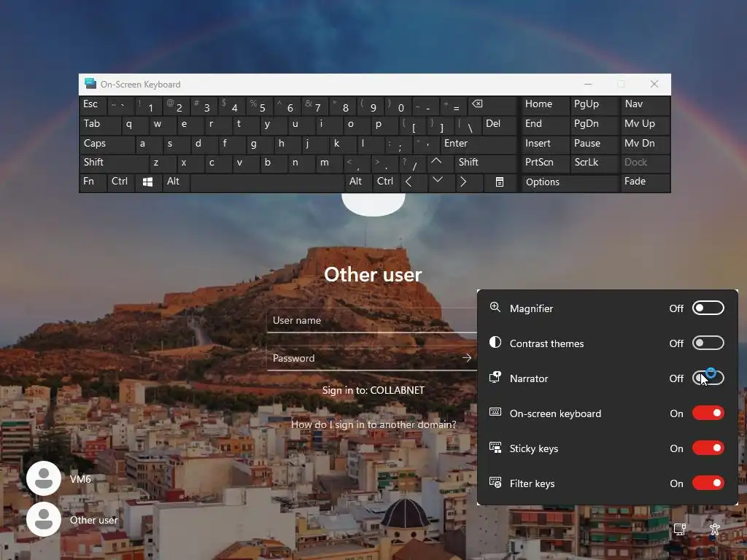The image size is (747, 560).
Task: Click the User name field
Action: pyautogui.click(x=371, y=321)
